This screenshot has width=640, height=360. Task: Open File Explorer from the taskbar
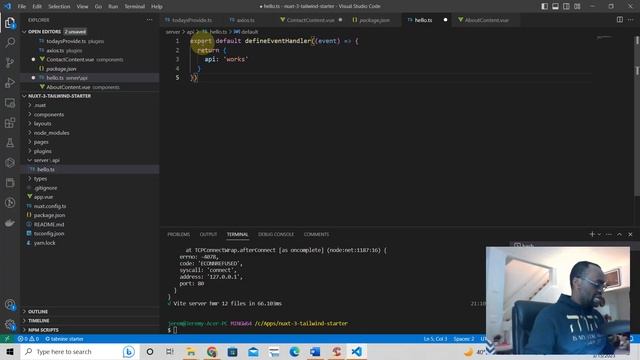[x=191, y=351]
